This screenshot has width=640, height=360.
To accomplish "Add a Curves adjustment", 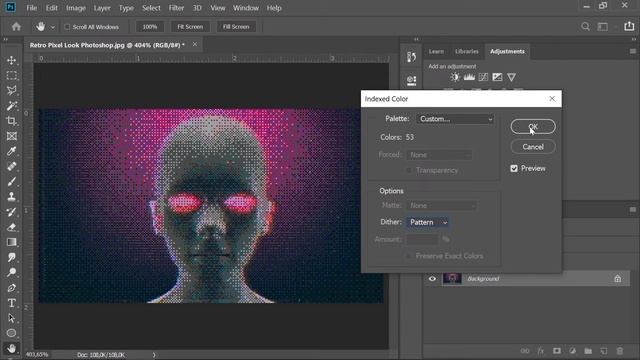I will (483, 77).
